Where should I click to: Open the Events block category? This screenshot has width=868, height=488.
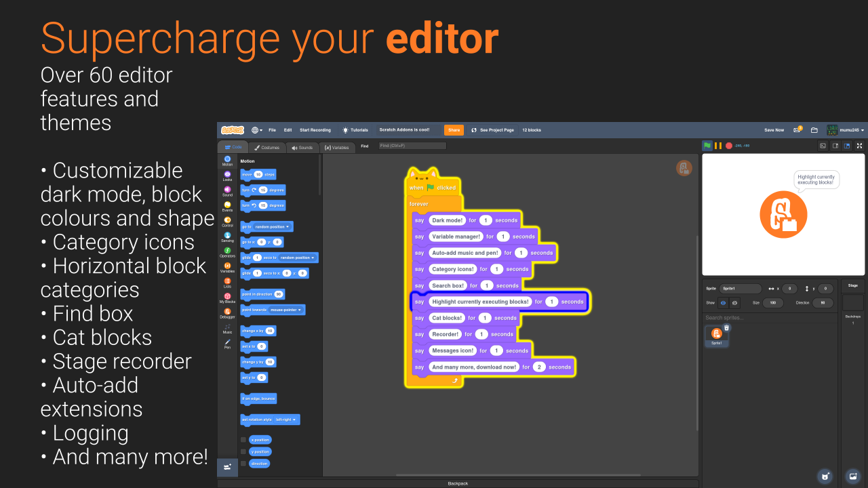tap(227, 207)
